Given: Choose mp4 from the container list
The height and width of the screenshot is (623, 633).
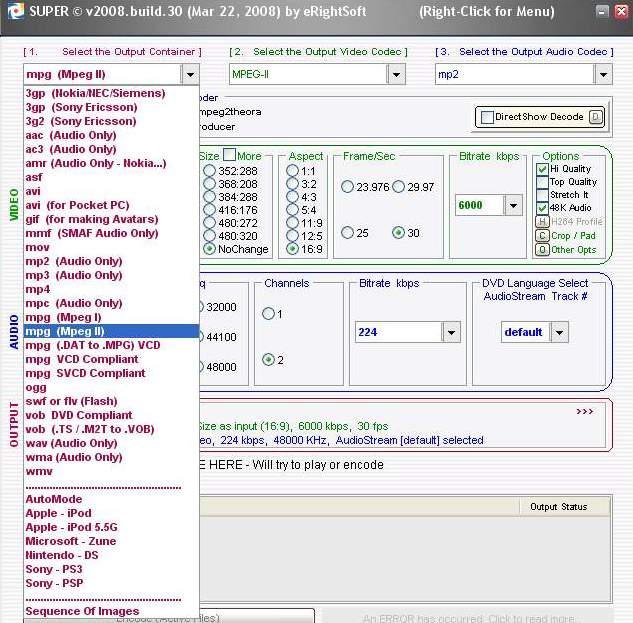Looking at the screenshot, I should point(111,289).
